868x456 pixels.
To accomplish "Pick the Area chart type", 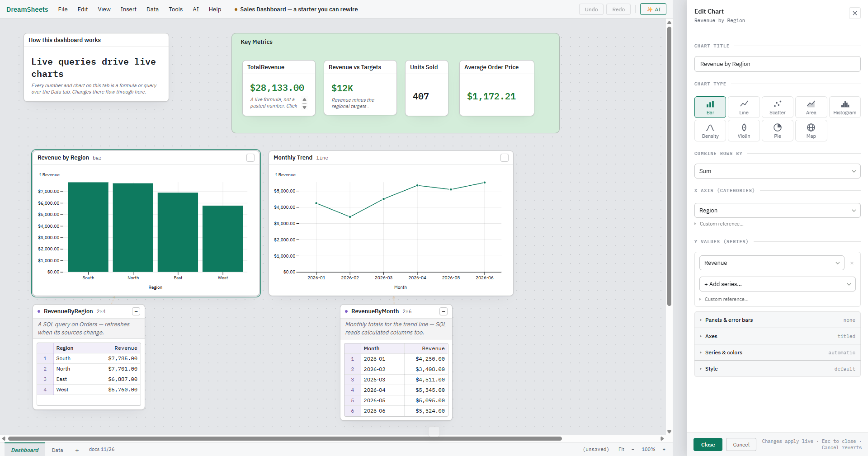I will [x=811, y=107].
